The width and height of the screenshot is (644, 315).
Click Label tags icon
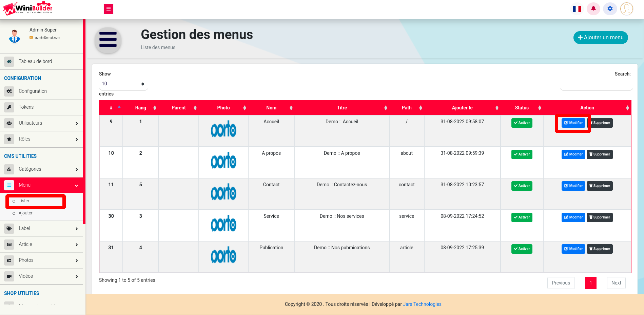pyautogui.click(x=9, y=229)
